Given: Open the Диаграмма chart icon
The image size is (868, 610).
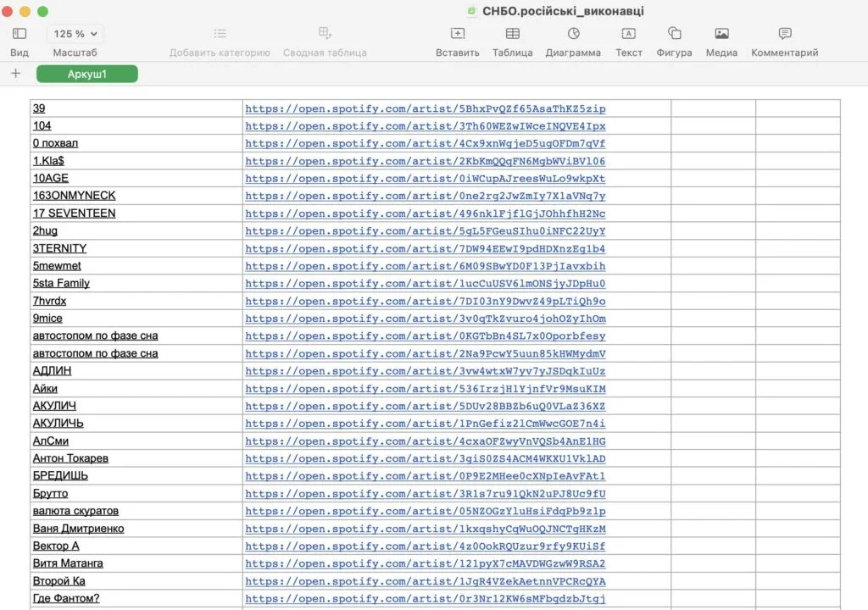Looking at the screenshot, I should point(573,34).
